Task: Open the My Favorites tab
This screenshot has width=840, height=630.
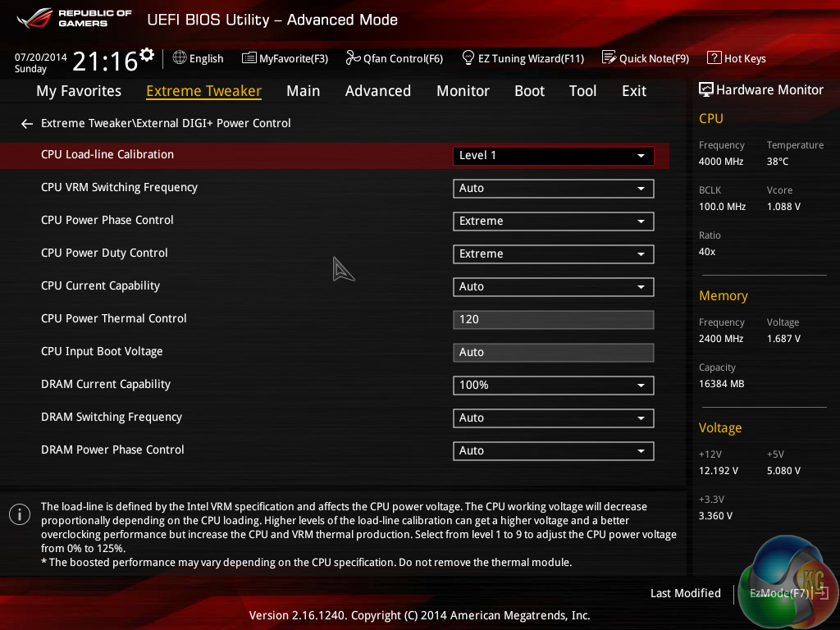Action: [x=79, y=91]
